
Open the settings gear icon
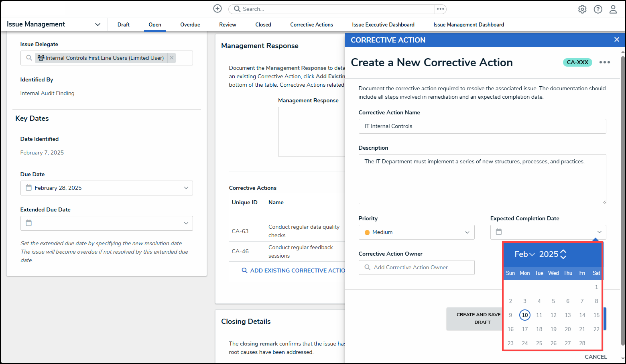coord(582,9)
